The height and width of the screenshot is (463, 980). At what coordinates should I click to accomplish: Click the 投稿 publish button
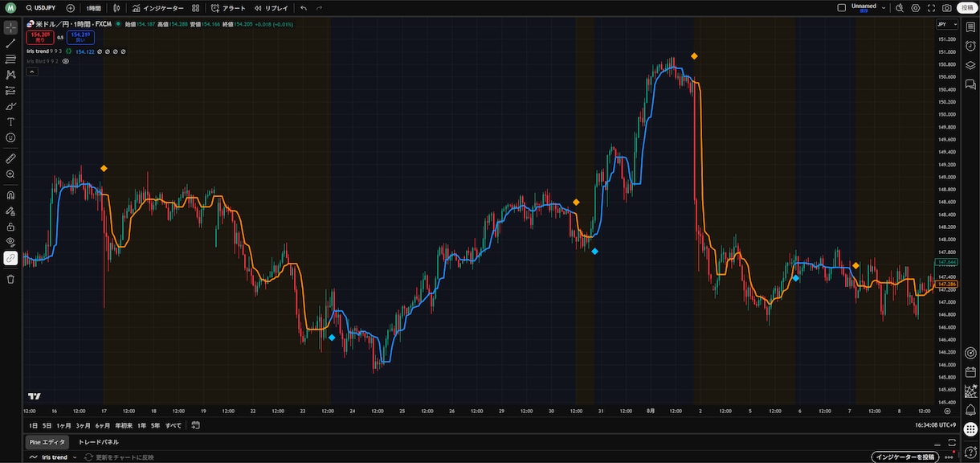[967, 8]
